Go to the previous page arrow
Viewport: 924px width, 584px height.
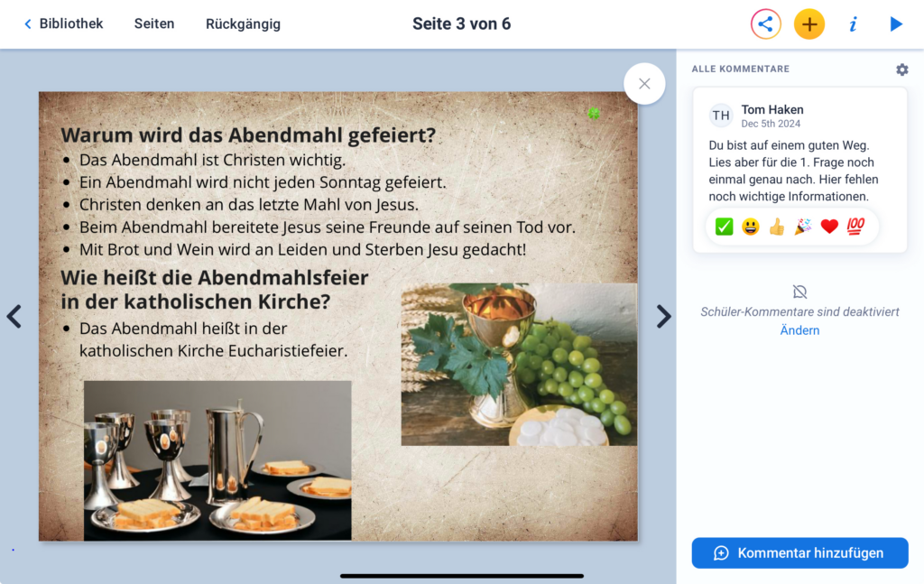tap(14, 317)
